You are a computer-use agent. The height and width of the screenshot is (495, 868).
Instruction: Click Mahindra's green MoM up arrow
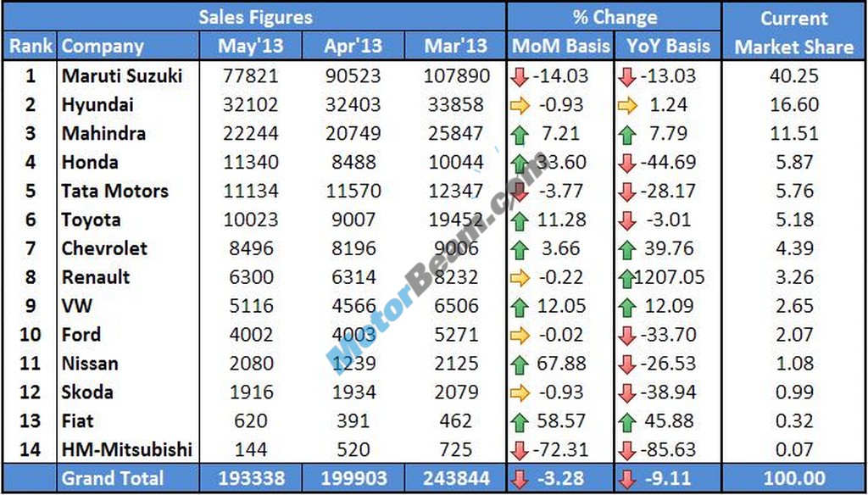[x=520, y=135]
